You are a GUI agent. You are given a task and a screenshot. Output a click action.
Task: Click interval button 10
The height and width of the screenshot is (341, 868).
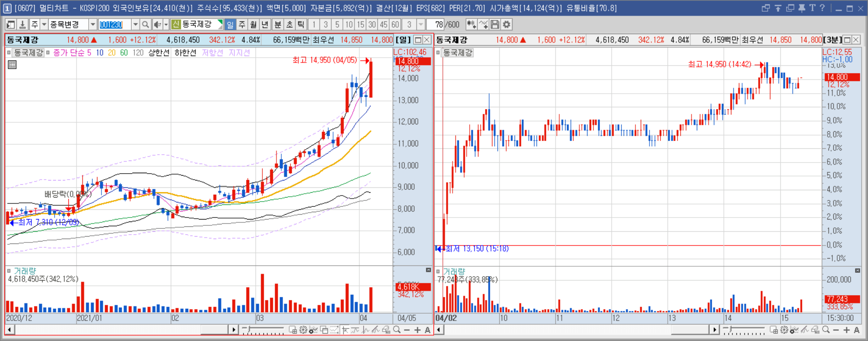(349, 24)
